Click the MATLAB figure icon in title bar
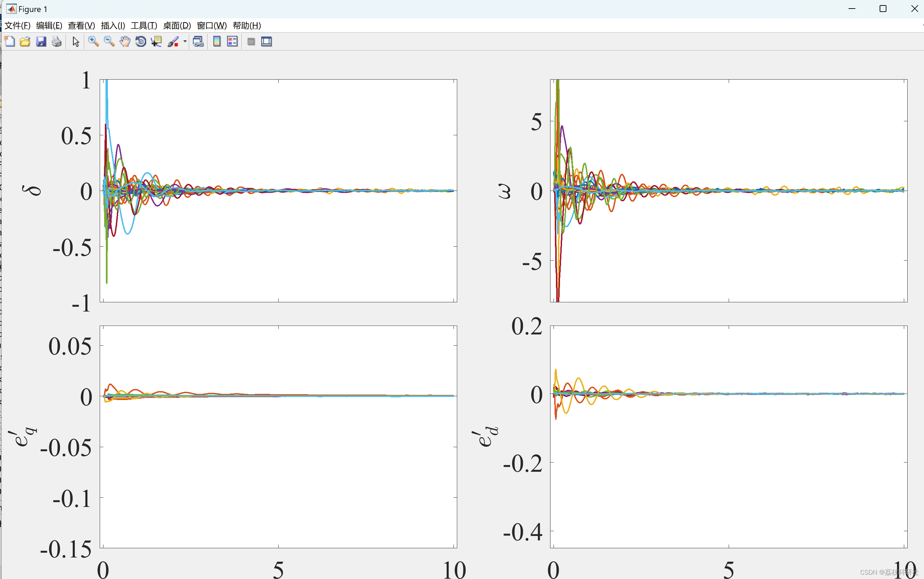The image size is (924, 579). click(12, 9)
